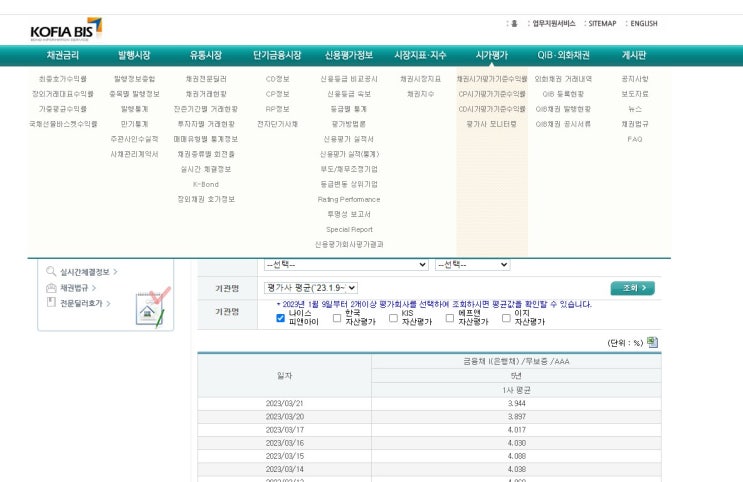Image resolution: width=743 pixels, height=482 pixels.
Task: Click the book icon beside 전문딜러호가
Action: click(x=51, y=302)
